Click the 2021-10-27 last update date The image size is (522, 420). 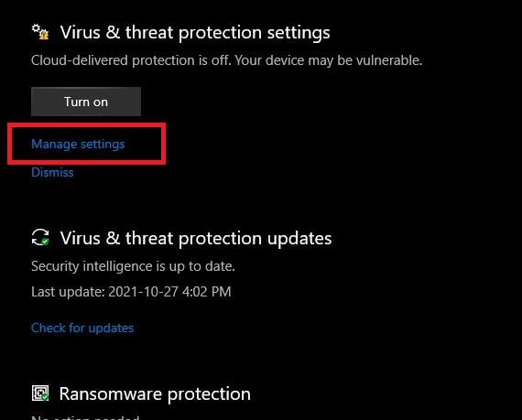(143, 292)
